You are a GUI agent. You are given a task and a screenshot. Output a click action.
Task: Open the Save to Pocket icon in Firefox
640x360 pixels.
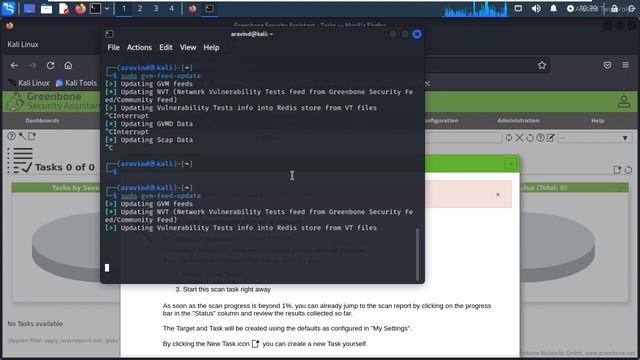pos(607,65)
